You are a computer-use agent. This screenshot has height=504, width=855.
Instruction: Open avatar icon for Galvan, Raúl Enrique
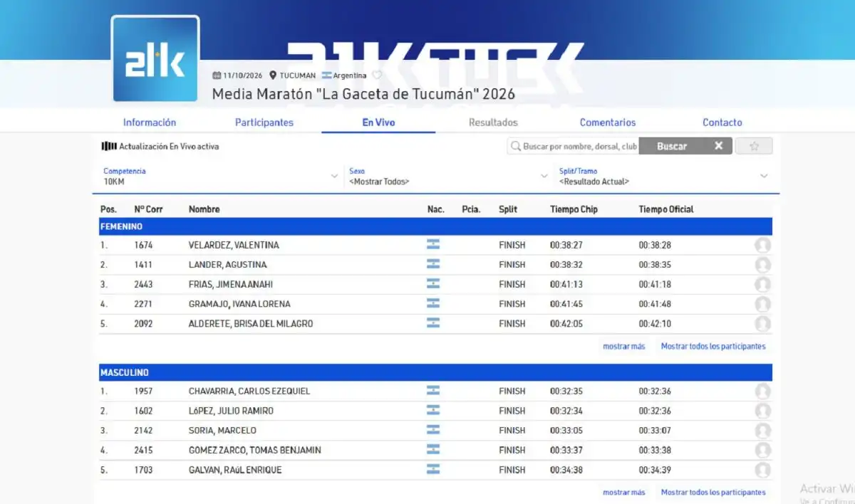tap(762, 470)
